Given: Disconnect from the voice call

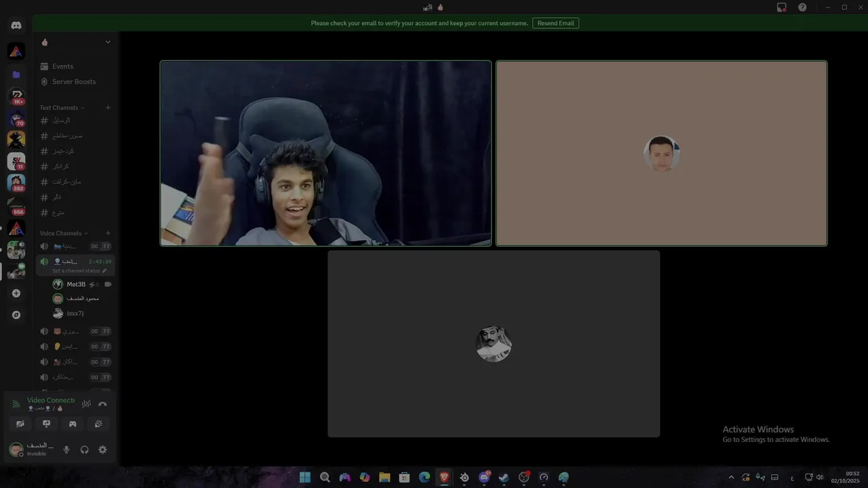Looking at the screenshot, I should click(x=102, y=404).
